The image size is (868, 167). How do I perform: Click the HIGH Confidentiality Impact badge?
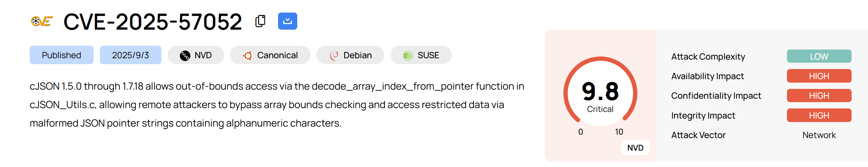[819, 96]
